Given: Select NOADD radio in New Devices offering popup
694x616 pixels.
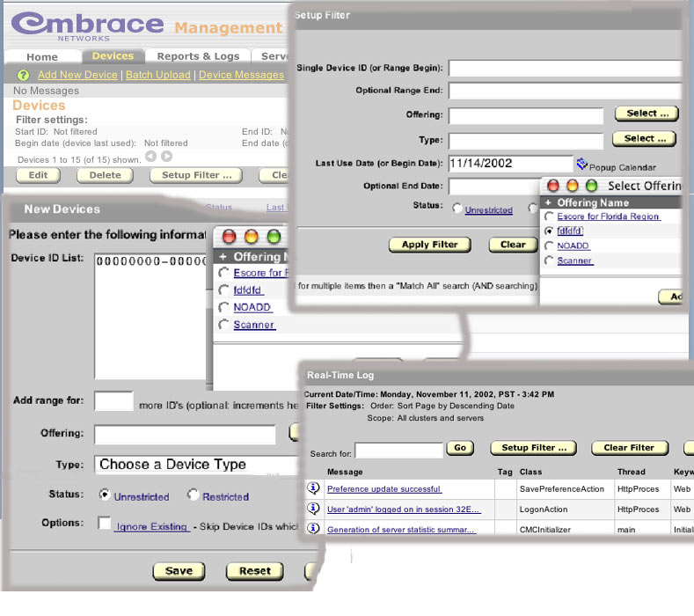Looking at the screenshot, I should (x=223, y=307).
